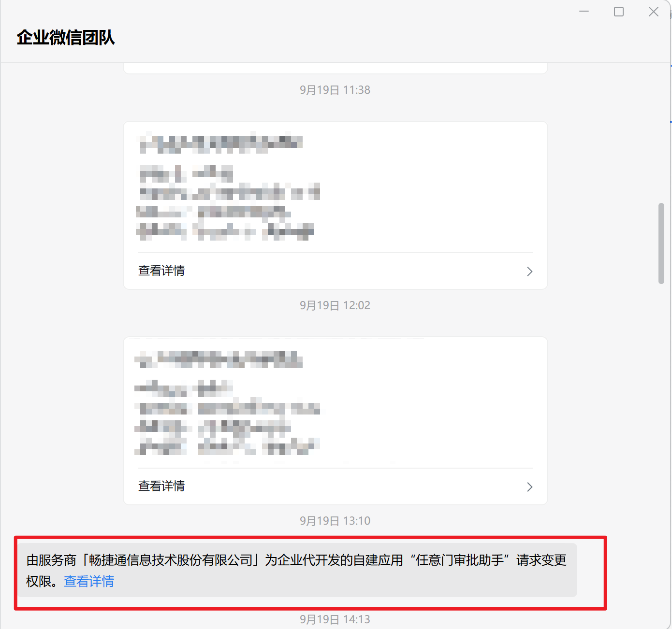Click the 9月19日 11:38 timestamp label
Image resolution: width=672 pixels, height=629 pixels.
[335, 90]
